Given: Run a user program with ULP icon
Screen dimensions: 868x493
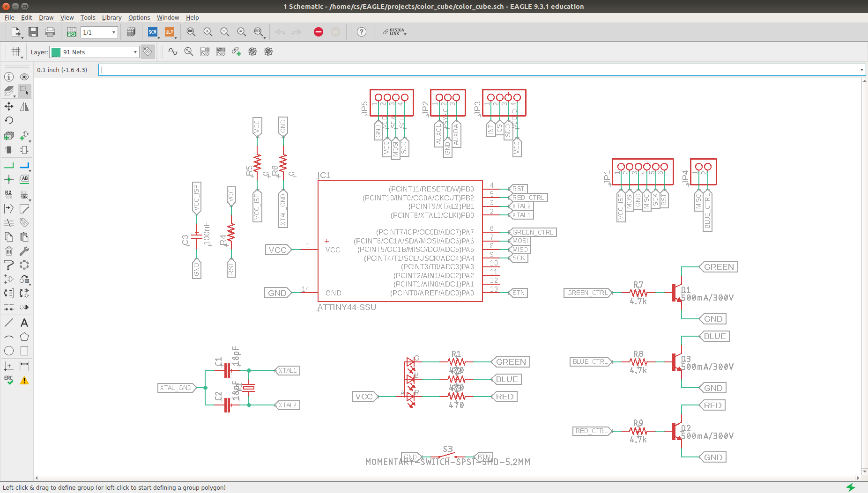Looking at the screenshot, I should coord(170,32).
